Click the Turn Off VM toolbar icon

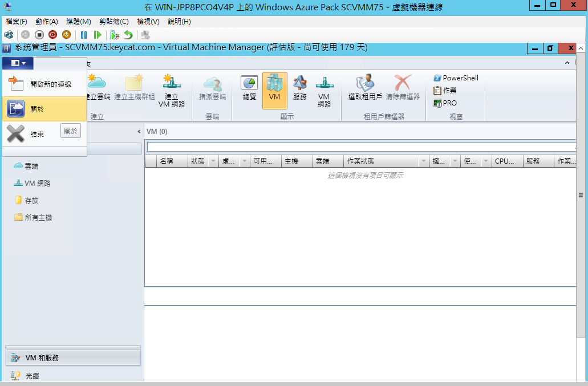click(39, 35)
